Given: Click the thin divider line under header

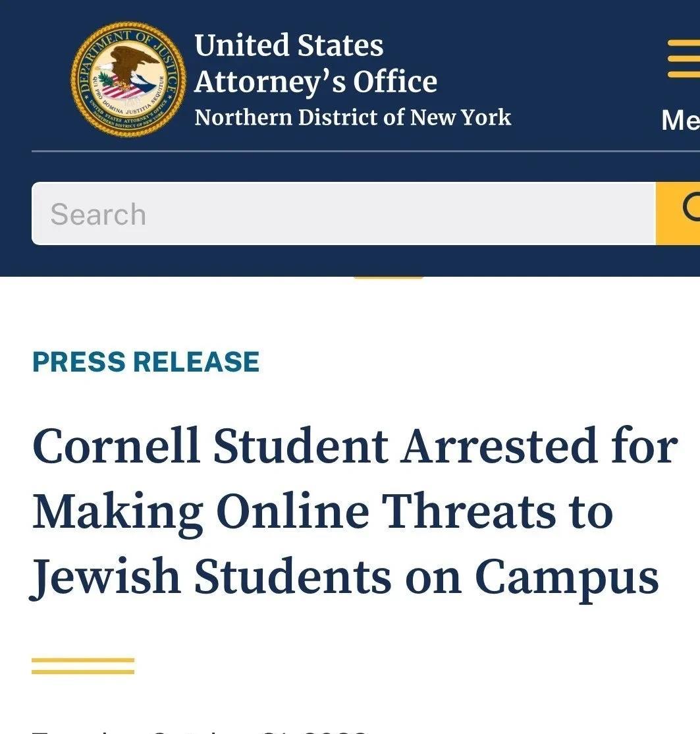Looking at the screenshot, I should coord(365,151).
